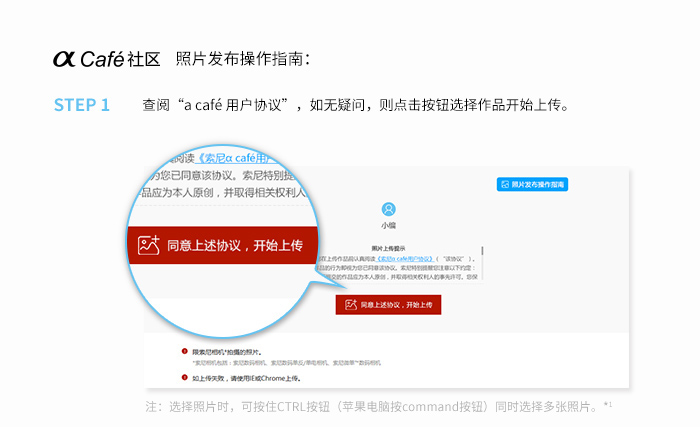The image size is (700, 427).
Task: Click the unmagnified red 同意上述协议，开始上传 button
Action: [x=388, y=305]
